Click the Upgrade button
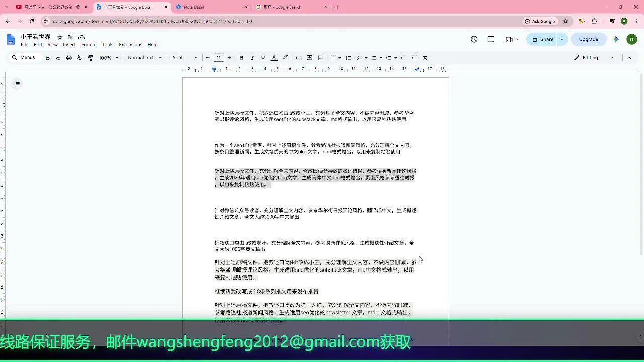Image resolution: width=644 pixels, height=362 pixels. 588,39
